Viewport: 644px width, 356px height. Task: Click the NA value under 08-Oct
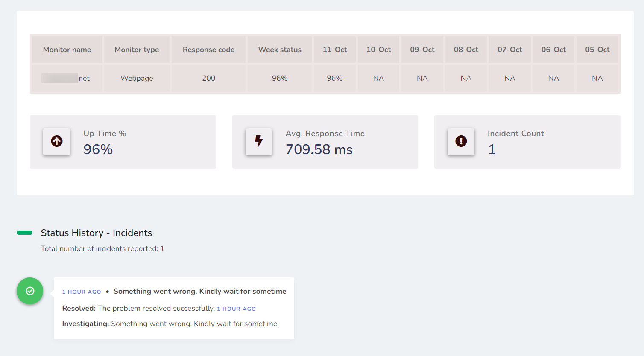466,78
